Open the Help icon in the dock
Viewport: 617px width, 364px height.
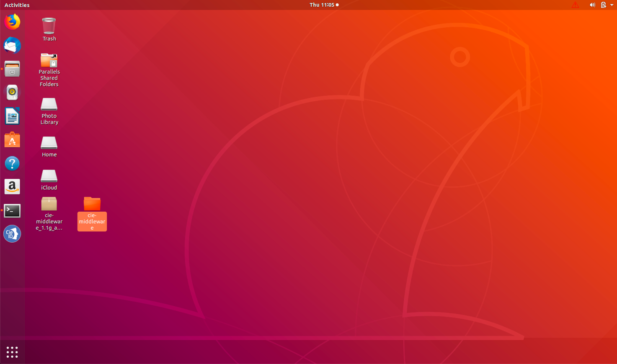pos(12,163)
